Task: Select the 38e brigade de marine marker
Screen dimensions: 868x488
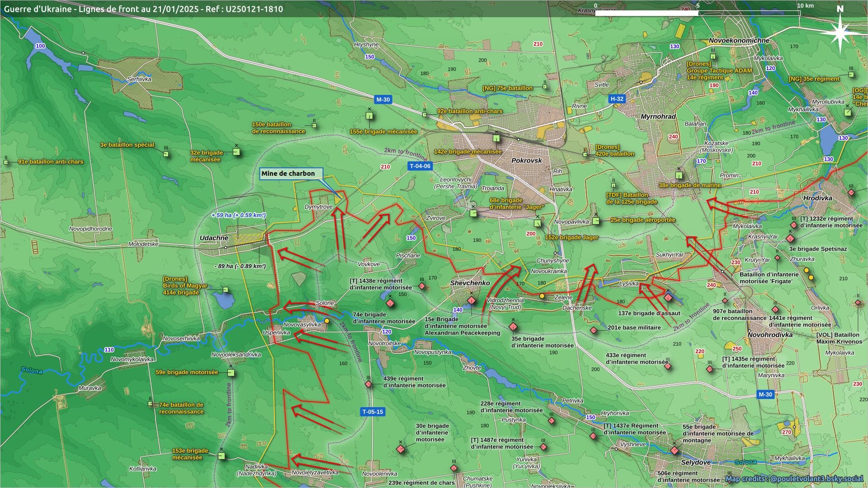Action: tap(679, 175)
